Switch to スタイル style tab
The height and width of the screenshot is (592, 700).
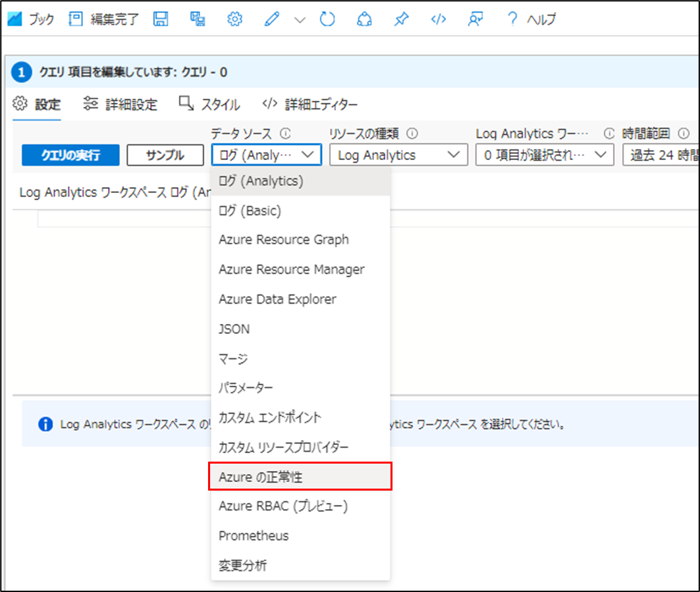209,105
